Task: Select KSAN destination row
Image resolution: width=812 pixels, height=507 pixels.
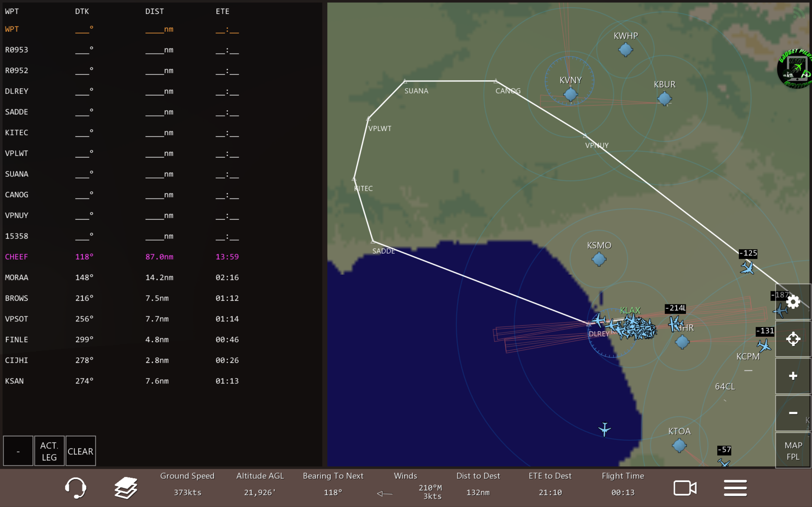Action: point(14,381)
